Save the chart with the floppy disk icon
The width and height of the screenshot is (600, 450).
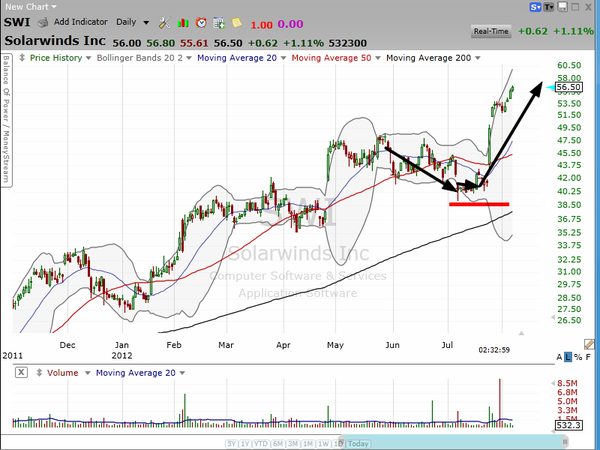562,7
